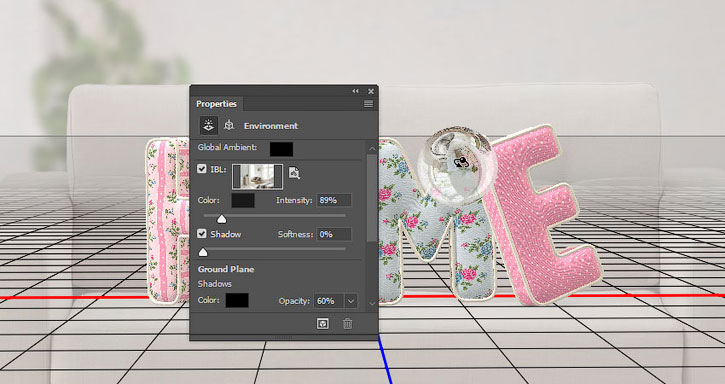Screen dimensions: 725x384
Task: Click the Render icon at the panel bottom
Action: tap(323, 323)
